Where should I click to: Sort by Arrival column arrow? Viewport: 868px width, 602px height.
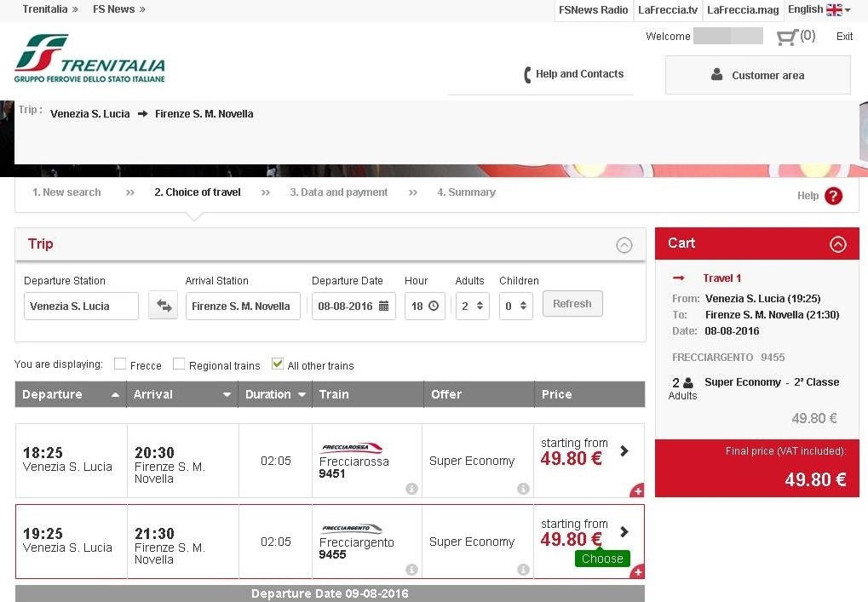pyautogui.click(x=227, y=394)
